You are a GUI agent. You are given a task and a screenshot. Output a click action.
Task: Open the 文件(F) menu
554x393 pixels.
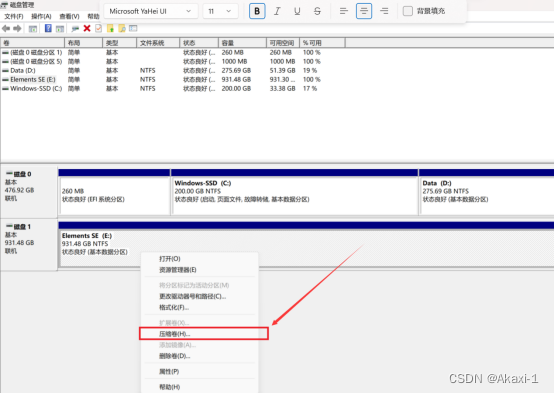pos(14,16)
